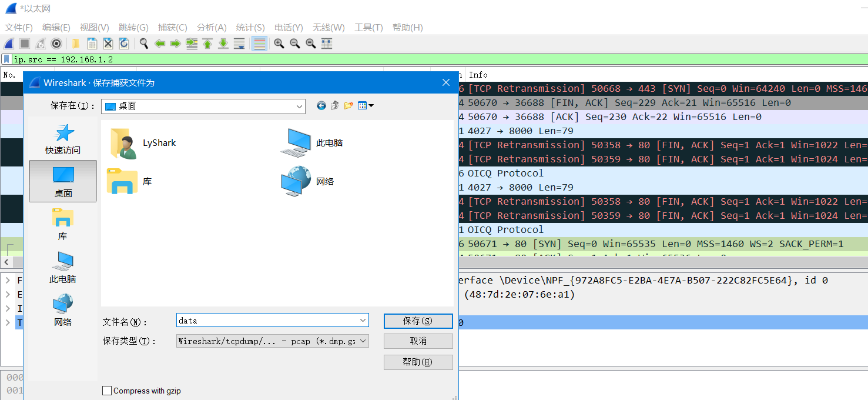Screen dimensions: 868x400
Task: Go forward to next packet arrow
Action: tap(175, 44)
